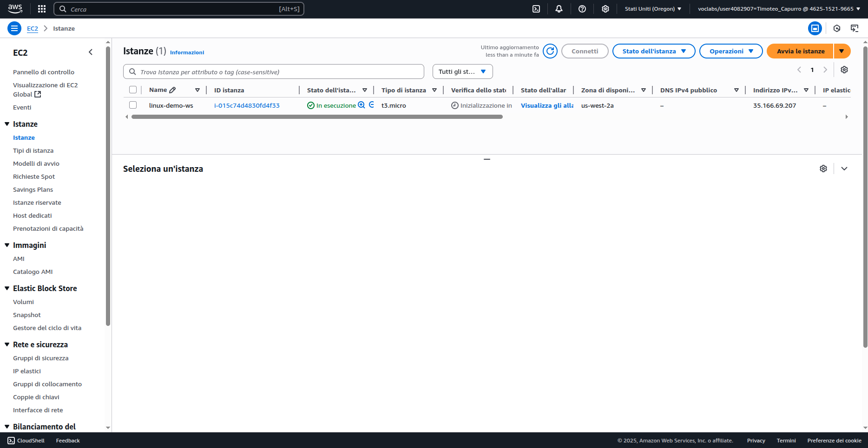This screenshot has height=448, width=868.
Task: Open the notifications bell
Action: 559,9
